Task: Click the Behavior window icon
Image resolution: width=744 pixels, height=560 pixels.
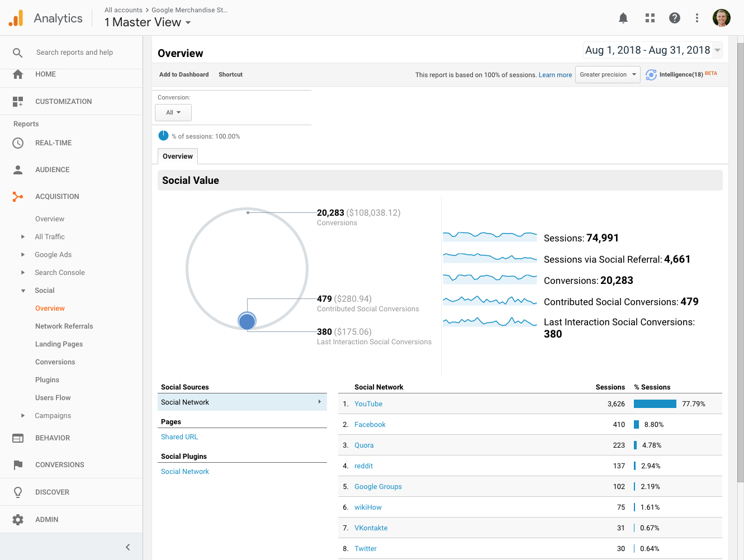Action: click(18, 438)
